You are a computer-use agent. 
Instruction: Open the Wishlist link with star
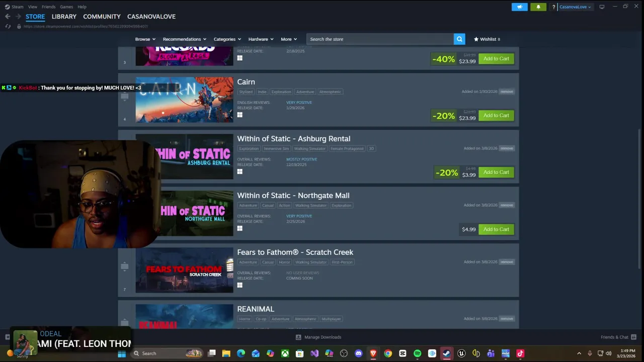coord(487,39)
